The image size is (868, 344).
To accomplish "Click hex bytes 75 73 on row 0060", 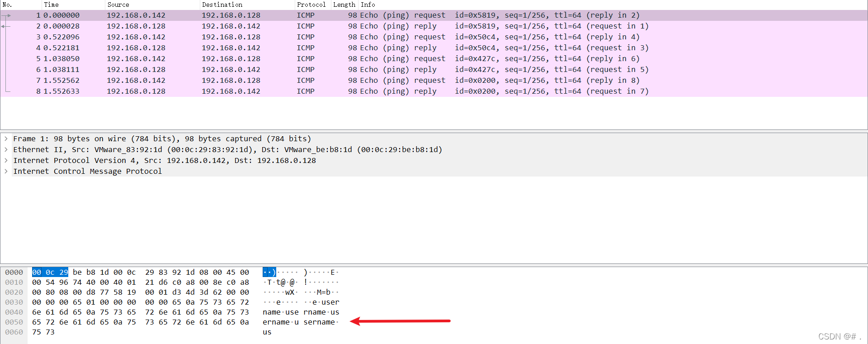I will (43, 332).
